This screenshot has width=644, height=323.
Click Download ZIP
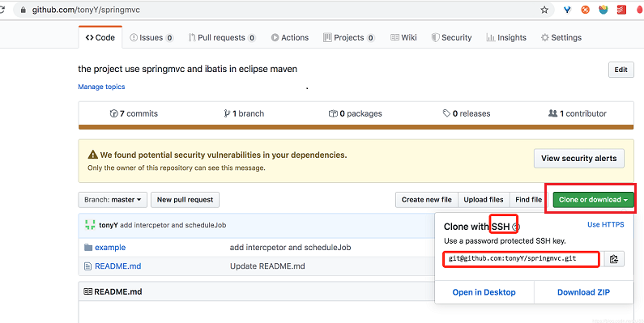583,292
